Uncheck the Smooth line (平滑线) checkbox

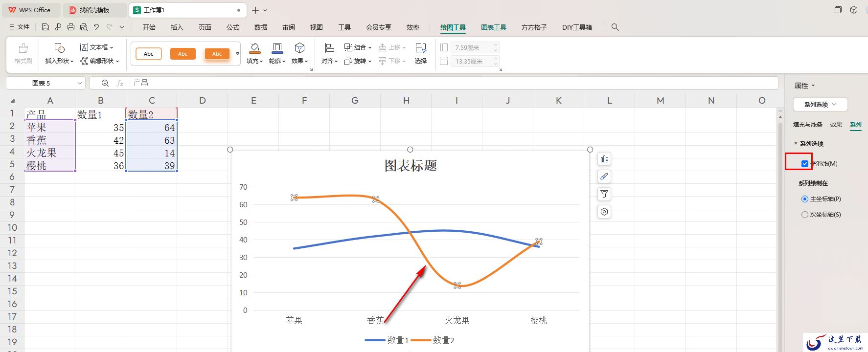pos(805,164)
